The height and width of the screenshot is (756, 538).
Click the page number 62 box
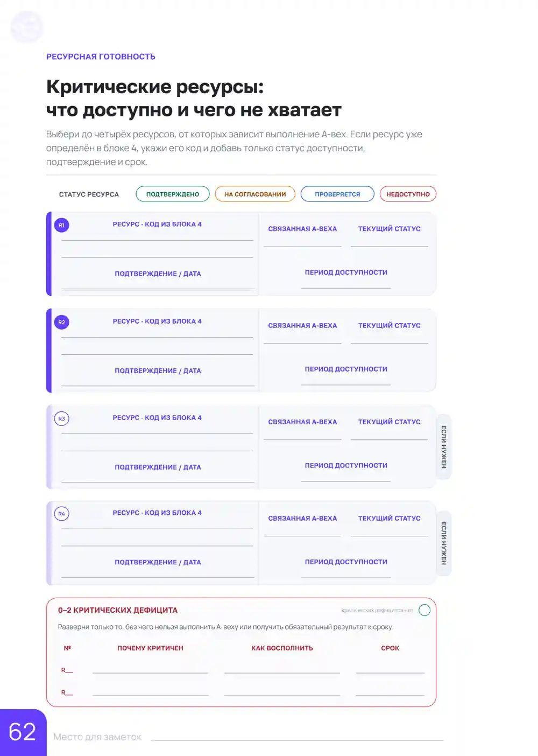tap(23, 732)
